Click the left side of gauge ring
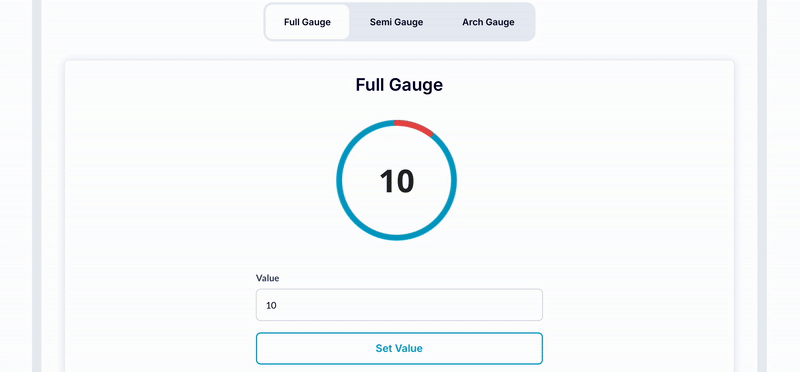 click(x=339, y=180)
